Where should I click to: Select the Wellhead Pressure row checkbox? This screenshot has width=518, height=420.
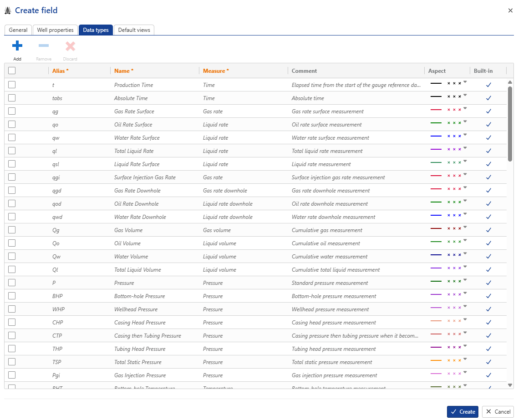tap(12, 309)
